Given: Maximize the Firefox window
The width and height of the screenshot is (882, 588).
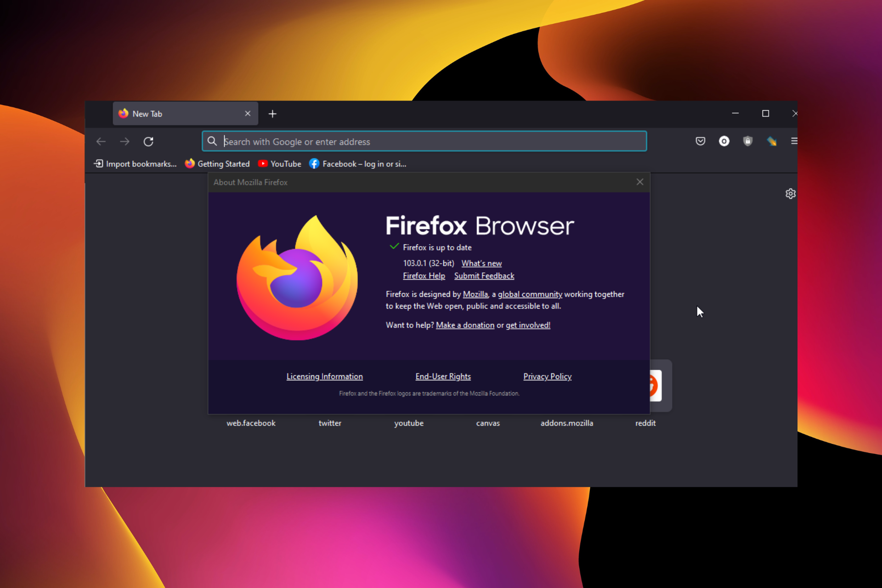Looking at the screenshot, I should click(765, 113).
